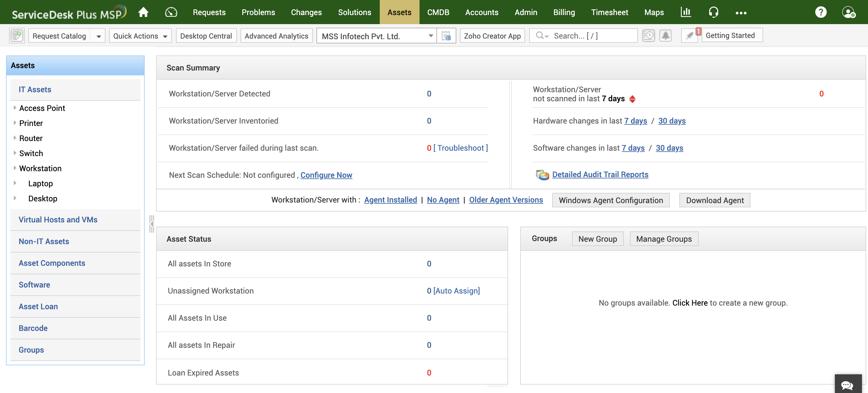The width and height of the screenshot is (868, 393).
Task: Toggle the 7 days red sort arrows
Action: pos(632,99)
